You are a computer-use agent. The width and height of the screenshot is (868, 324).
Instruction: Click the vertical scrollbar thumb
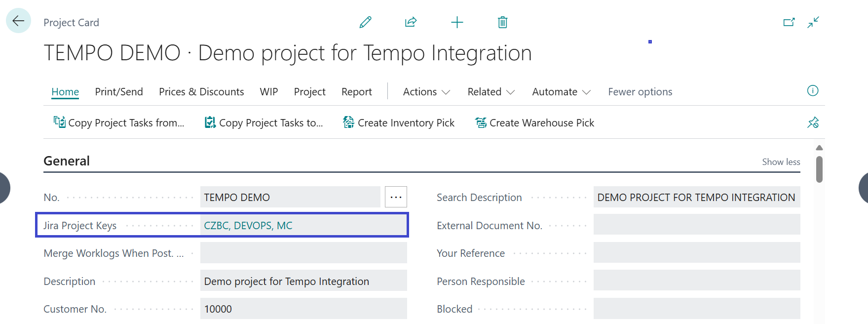tap(819, 169)
